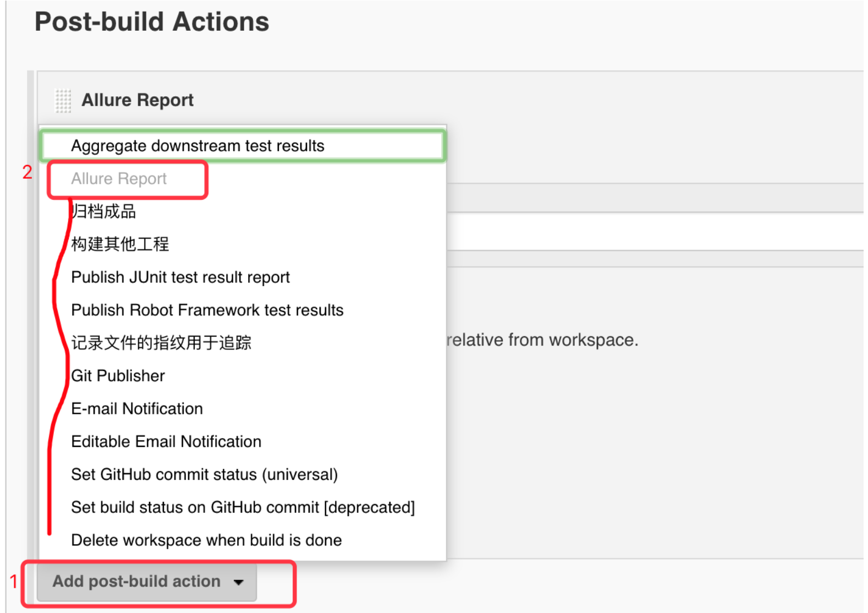Click the dropdown arrow on Add post-build action

(238, 582)
